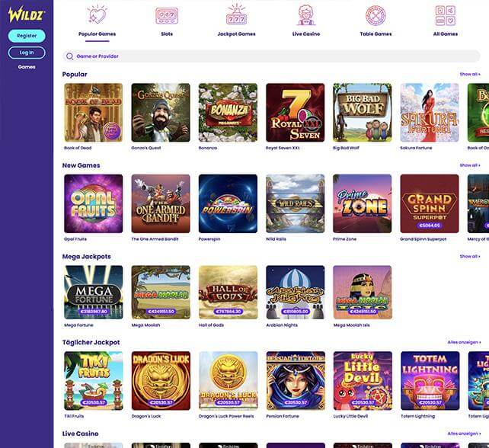Click the Register button

point(27,36)
